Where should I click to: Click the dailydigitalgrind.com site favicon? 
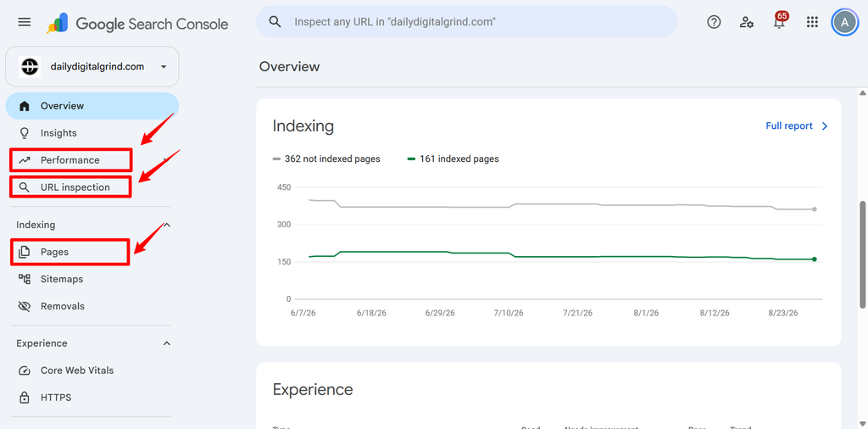coord(30,66)
